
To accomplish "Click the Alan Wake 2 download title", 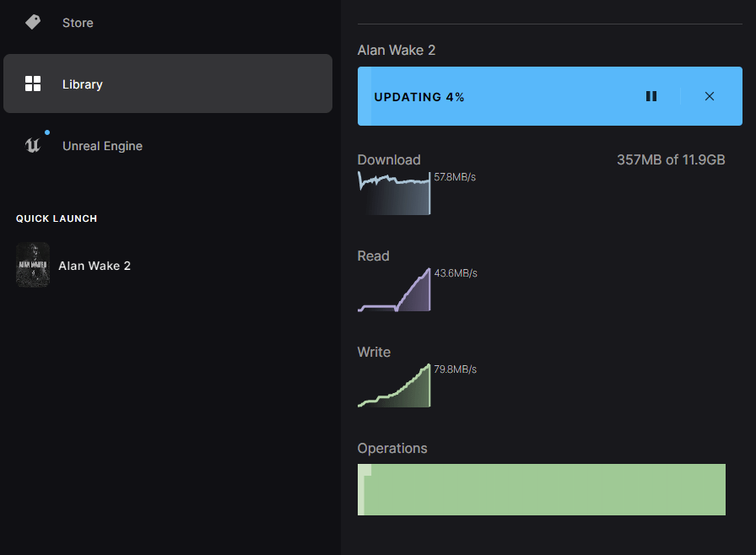I will pos(397,51).
